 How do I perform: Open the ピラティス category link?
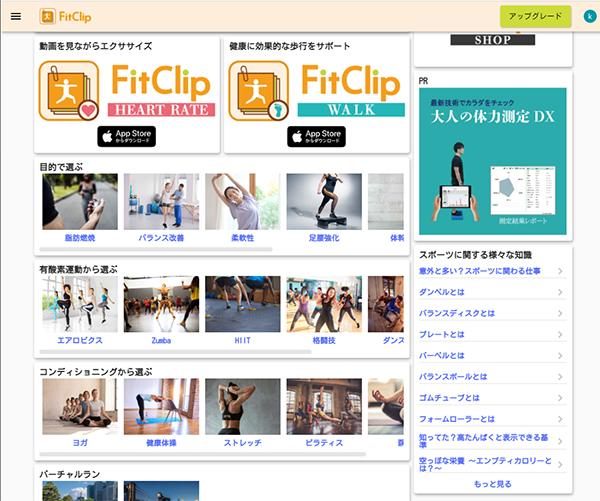coord(324,443)
